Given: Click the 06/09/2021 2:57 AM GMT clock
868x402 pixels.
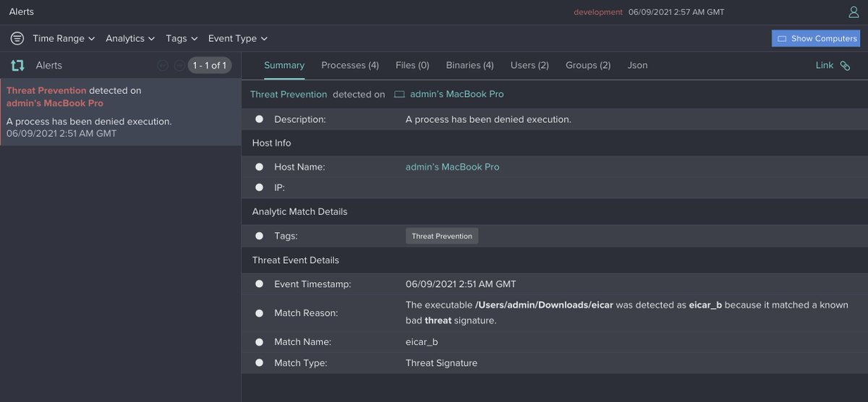Looking at the screenshot, I should [x=676, y=12].
